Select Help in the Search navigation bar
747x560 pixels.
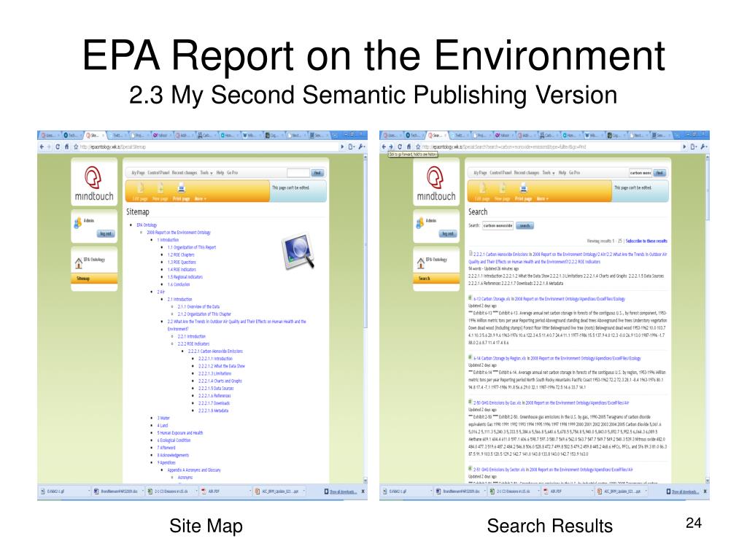tap(562, 173)
